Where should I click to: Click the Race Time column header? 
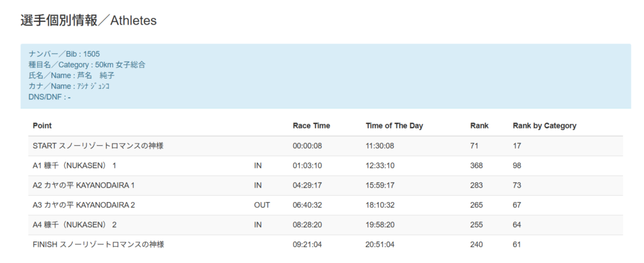311,126
